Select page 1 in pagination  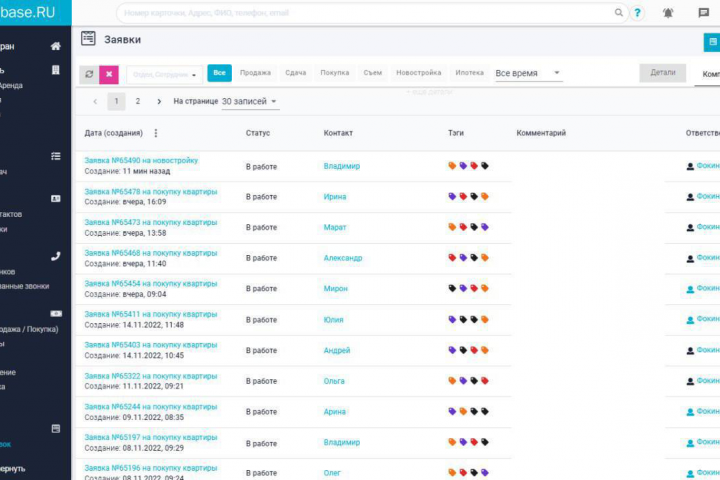[x=116, y=102]
